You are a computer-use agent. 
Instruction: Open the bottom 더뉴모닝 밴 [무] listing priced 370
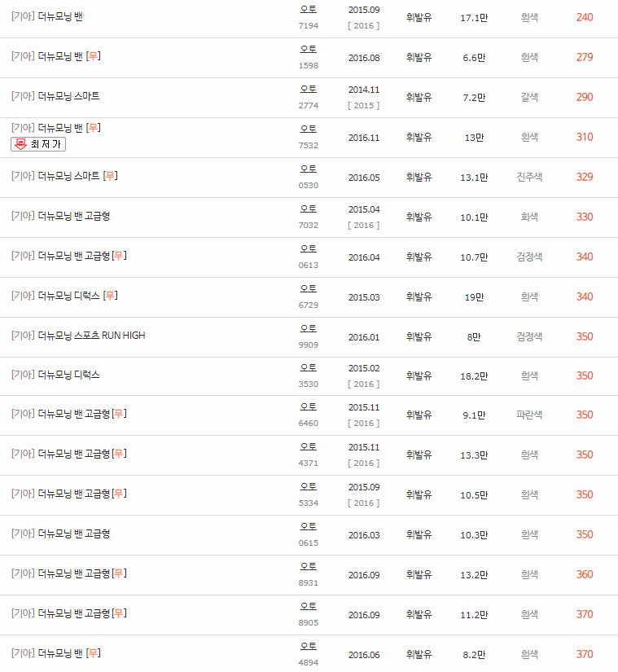pos(54,653)
